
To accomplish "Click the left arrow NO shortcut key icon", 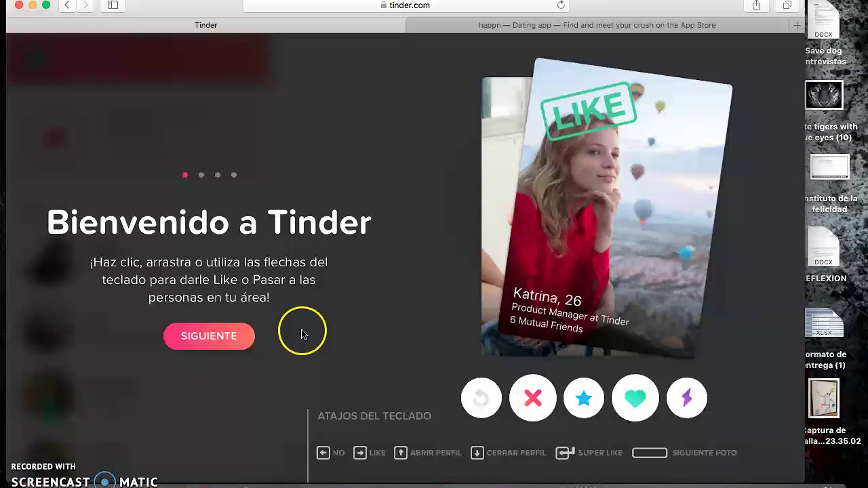I will click(x=323, y=453).
